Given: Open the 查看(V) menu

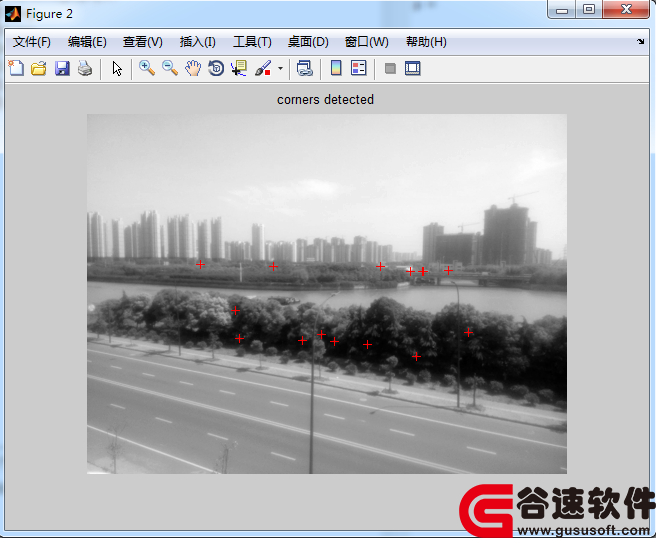Looking at the screenshot, I should (x=143, y=42).
